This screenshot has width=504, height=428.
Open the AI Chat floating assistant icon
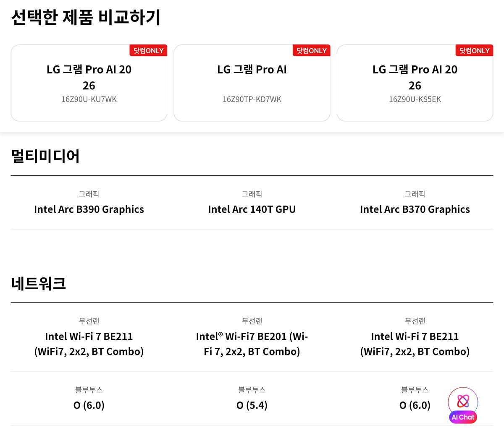click(x=463, y=405)
